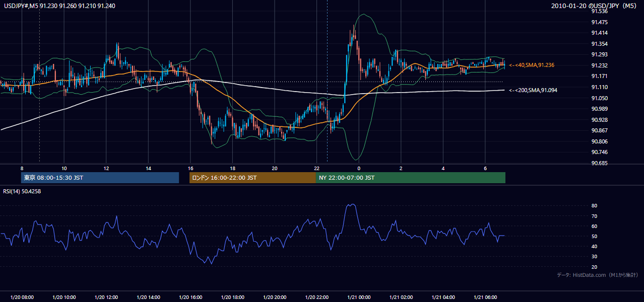This screenshot has height=302, width=644.
Task: Click price axis value 90.867
Action: coord(600,130)
